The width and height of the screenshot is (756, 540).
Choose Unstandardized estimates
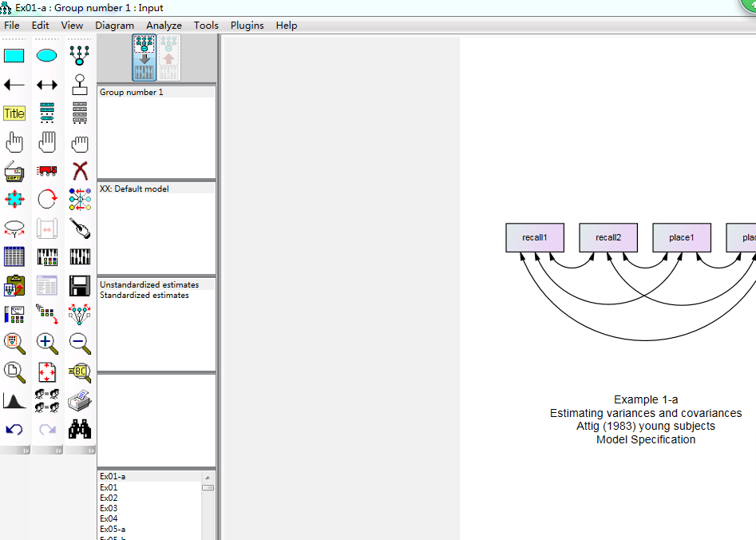(x=156, y=284)
